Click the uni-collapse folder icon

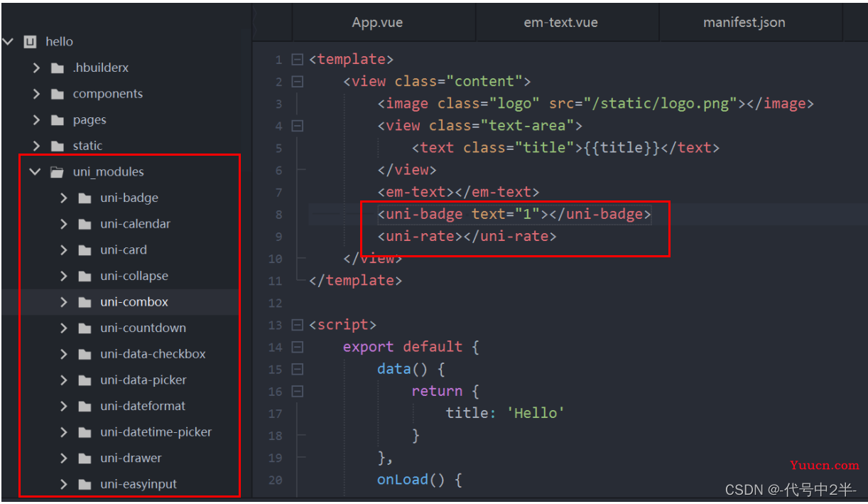coord(85,277)
